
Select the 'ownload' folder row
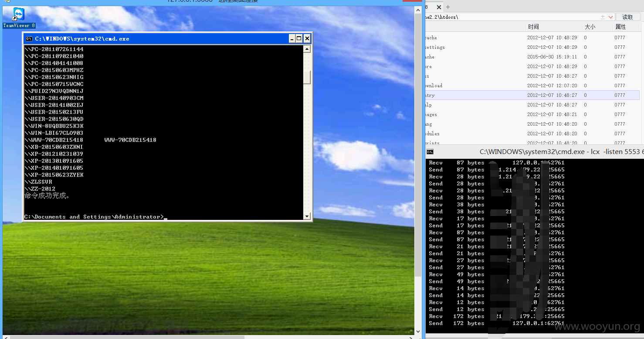click(532, 86)
